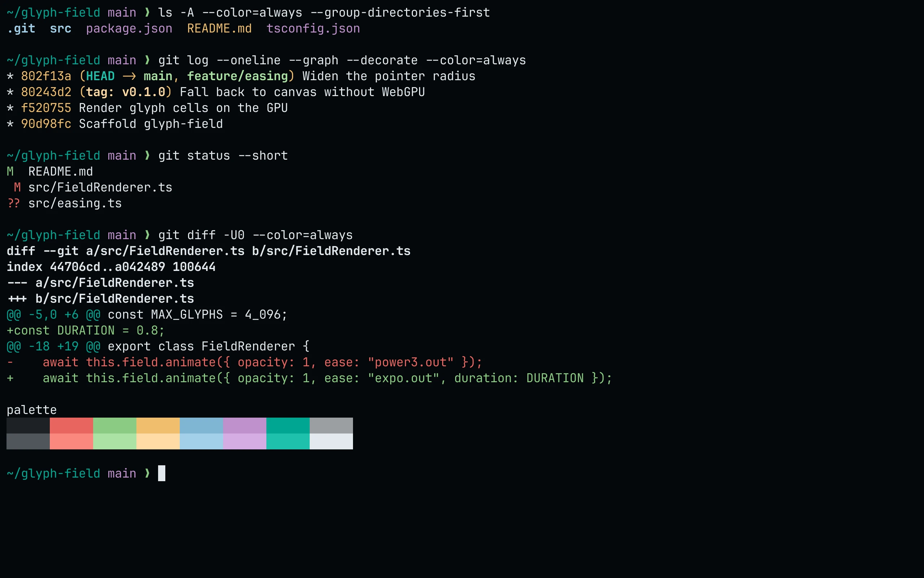This screenshot has height=578, width=924.
Task: Click message Render glyph cells on the GPU
Action: point(183,108)
